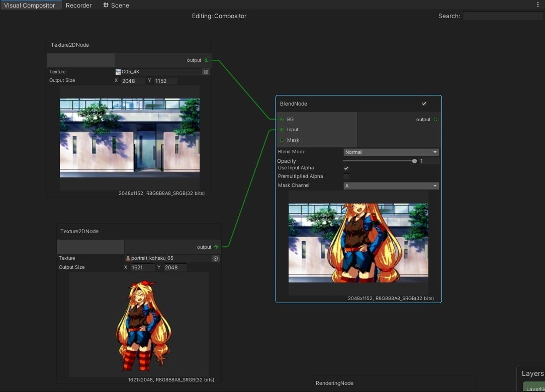Select the Texture2DNode title above the portrait_kohaku_05 texture
This screenshot has width=545, height=392.
79,232
